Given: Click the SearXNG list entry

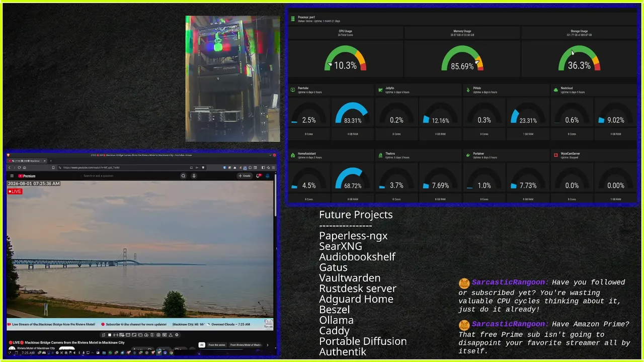Looking at the screenshot, I should tap(341, 246).
